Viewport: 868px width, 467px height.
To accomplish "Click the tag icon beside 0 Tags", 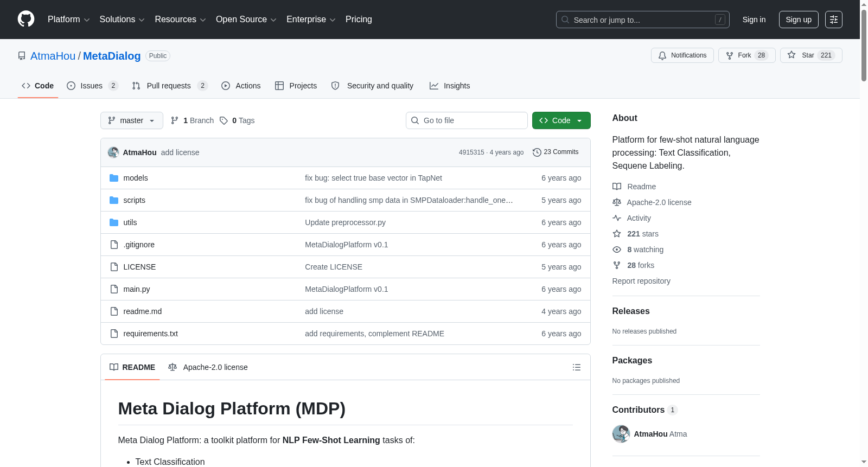I will point(224,120).
